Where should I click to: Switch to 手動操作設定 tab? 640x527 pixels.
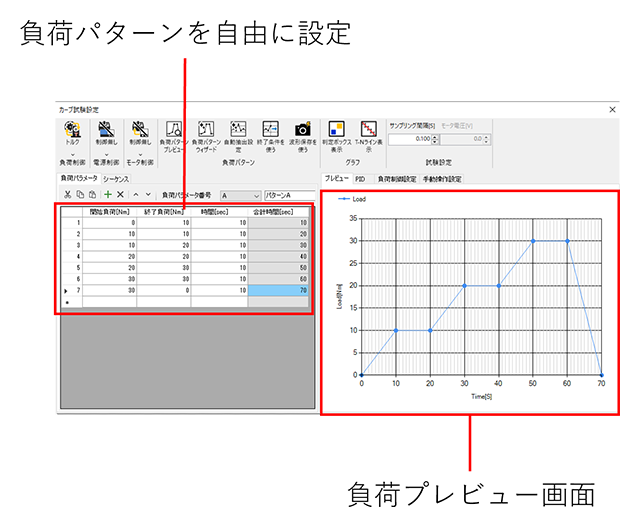(442, 179)
